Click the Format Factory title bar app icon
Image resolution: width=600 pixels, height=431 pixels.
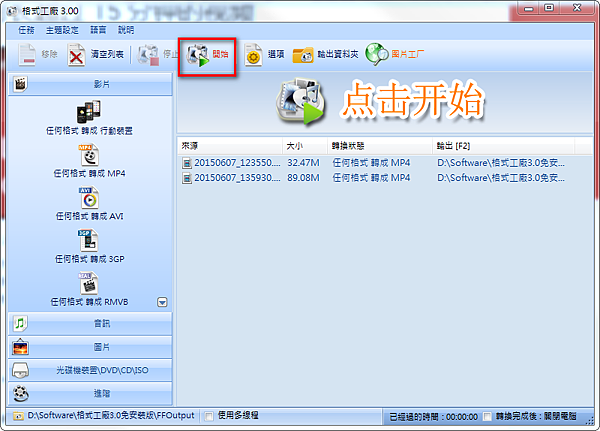pyautogui.click(x=12, y=11)
